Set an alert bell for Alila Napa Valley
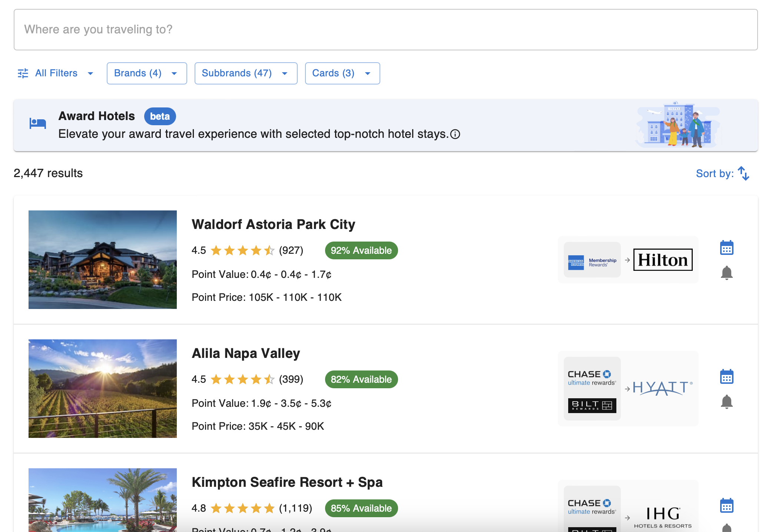Viewport: 765px width, 532px height. [726, 402]
